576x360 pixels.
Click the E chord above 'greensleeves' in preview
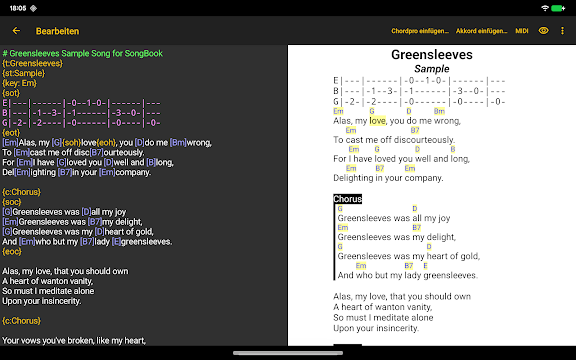point(425,266)
